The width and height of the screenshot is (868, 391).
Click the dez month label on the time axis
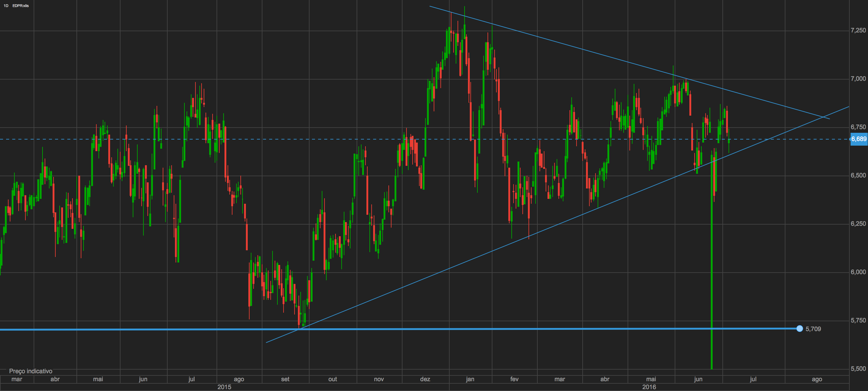tap(425, 379)
